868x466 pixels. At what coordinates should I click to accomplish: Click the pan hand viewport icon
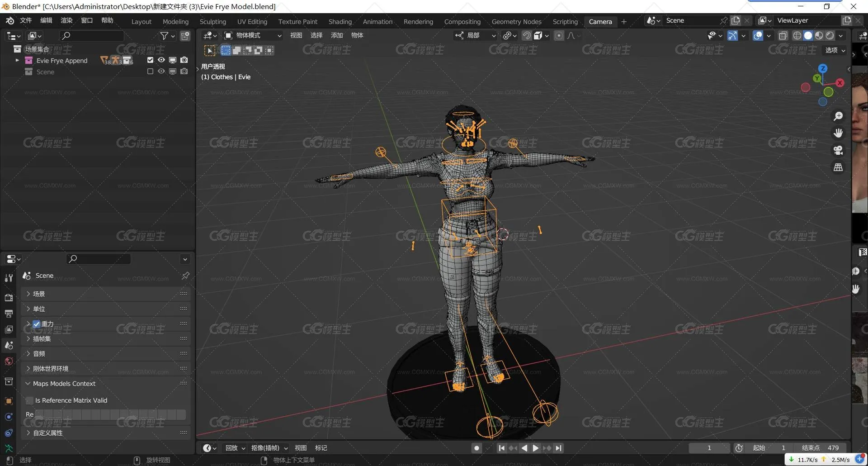tap(838, 133)
